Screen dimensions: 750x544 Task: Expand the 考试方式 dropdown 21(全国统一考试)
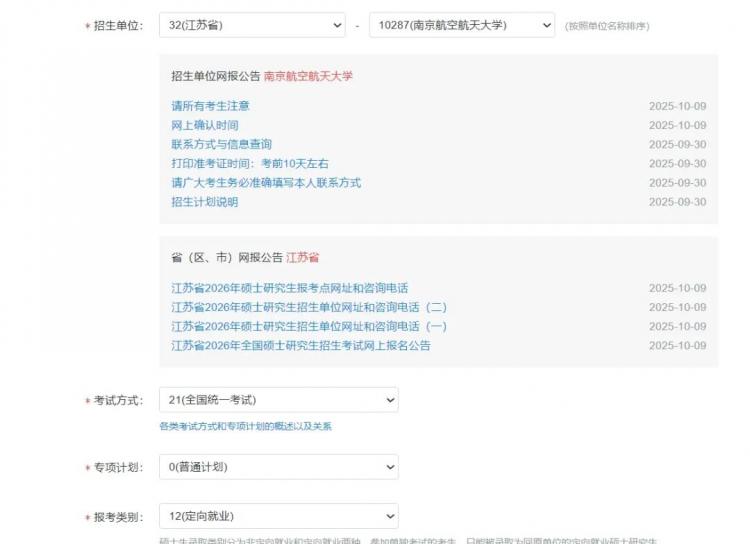pos(278,400)
